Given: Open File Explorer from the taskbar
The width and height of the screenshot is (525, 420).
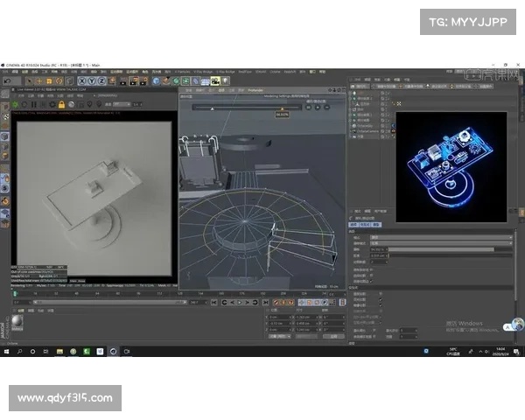Looking at the screenshot, I should pos(59,352).
